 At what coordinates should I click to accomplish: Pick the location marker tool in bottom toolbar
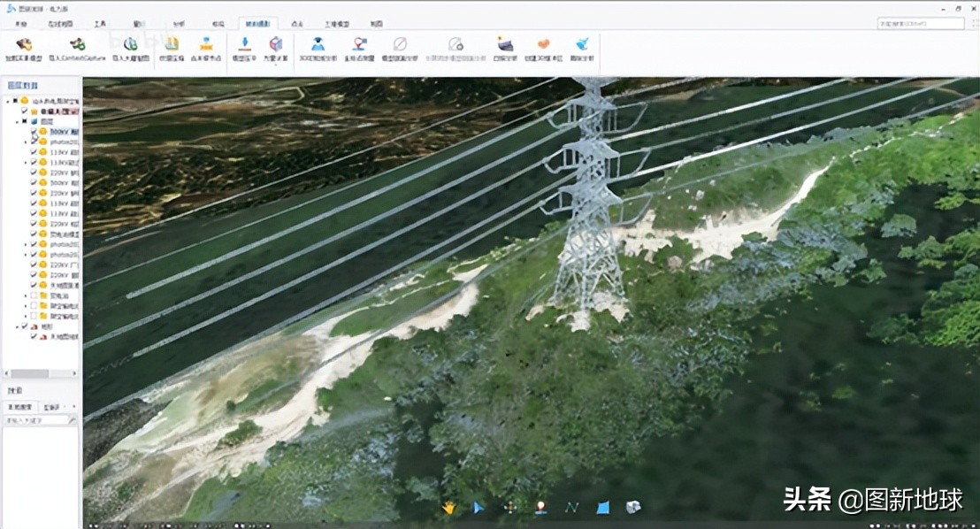(x=540, y=507)
